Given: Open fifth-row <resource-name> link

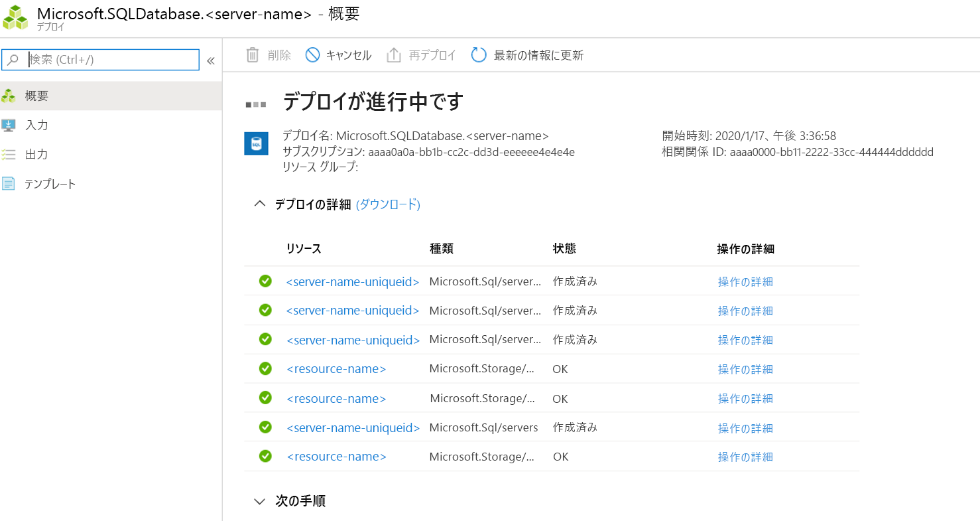Looking at the screenshot, I should pyautogui.click(x=336, y=398).
